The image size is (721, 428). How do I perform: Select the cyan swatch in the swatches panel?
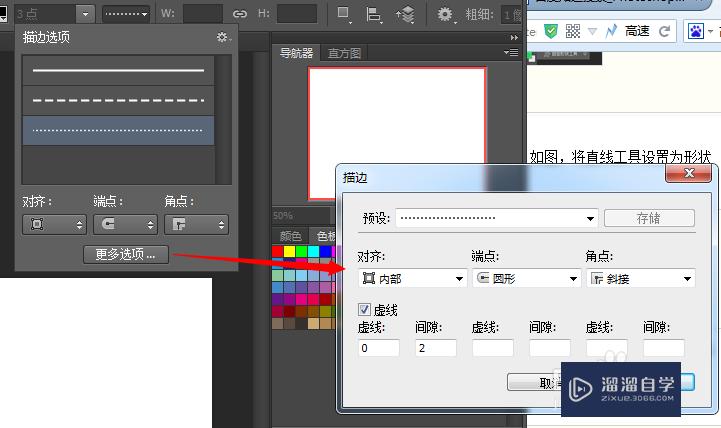point(313,251)
